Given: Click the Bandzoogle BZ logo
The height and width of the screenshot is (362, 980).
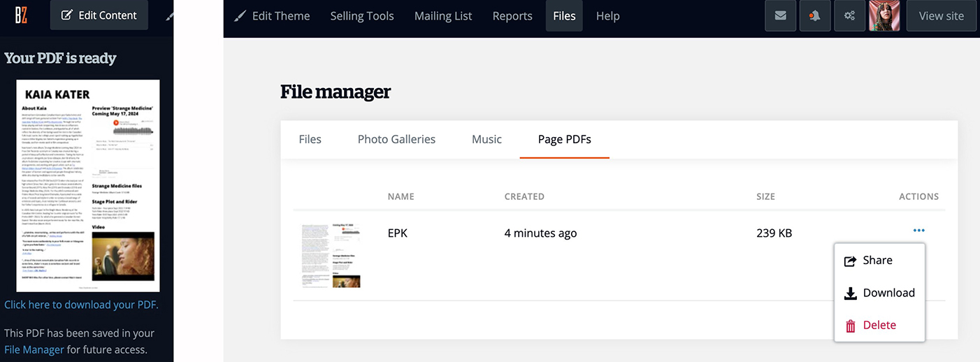Looking at the screenshot, I should point(21,15).
